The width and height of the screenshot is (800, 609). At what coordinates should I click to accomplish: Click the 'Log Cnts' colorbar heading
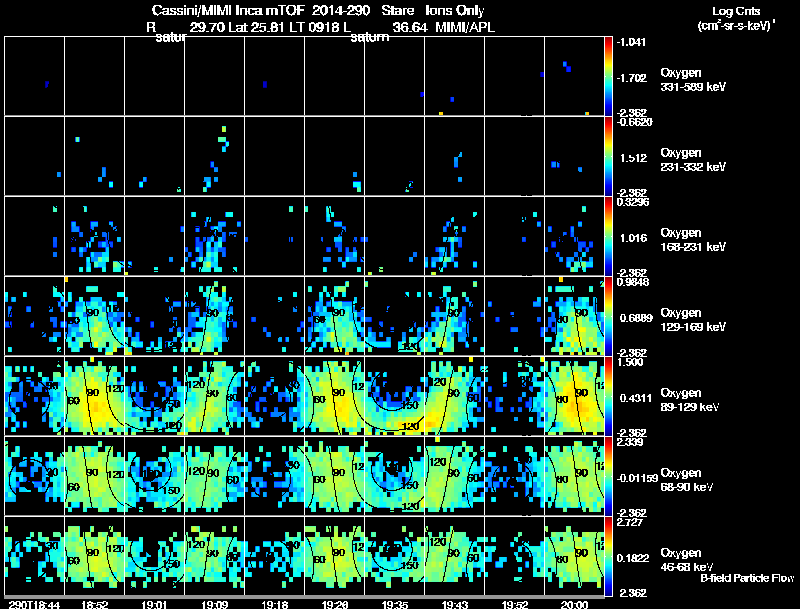[736, 11]
